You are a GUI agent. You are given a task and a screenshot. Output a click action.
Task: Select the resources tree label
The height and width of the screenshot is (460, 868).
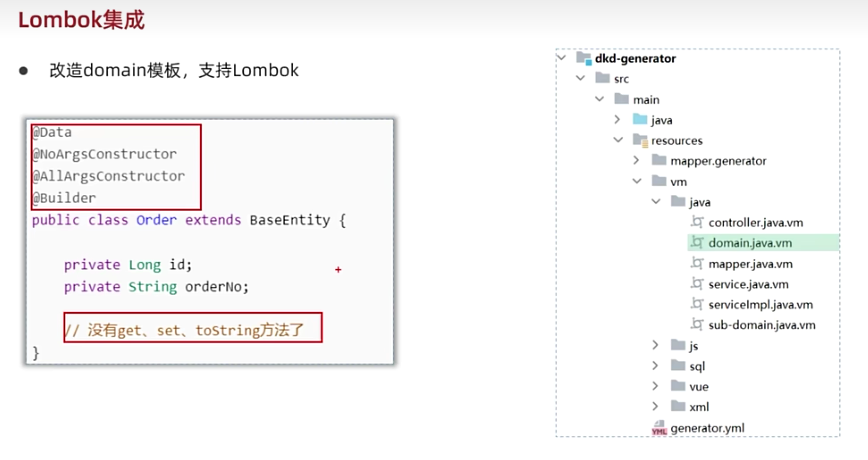[677, 141]
